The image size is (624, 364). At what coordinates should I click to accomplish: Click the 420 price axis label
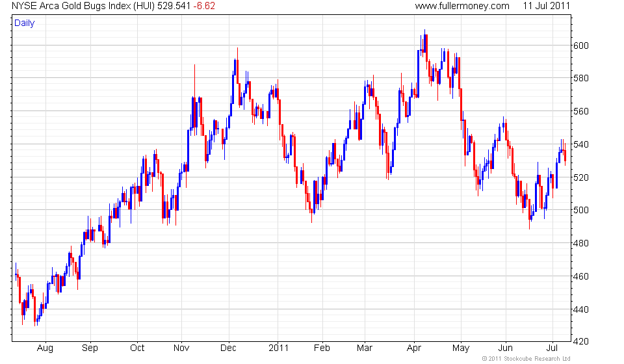(580, 341)
